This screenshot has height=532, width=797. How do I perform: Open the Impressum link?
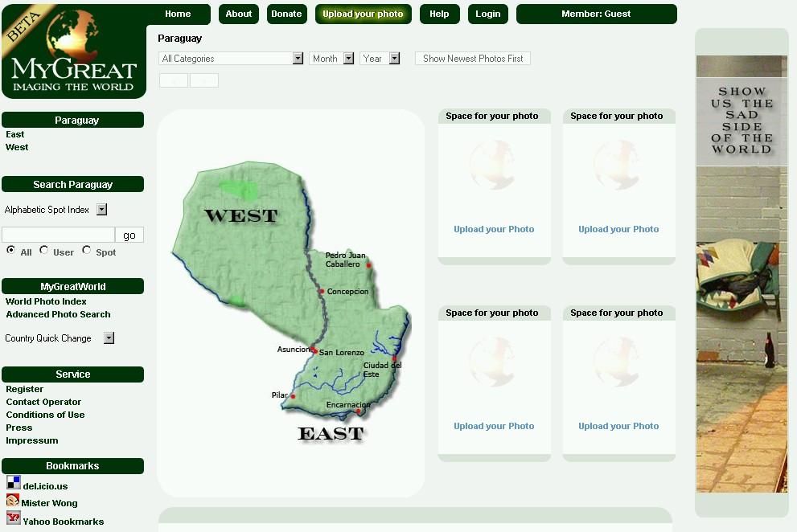coord(31,440)
